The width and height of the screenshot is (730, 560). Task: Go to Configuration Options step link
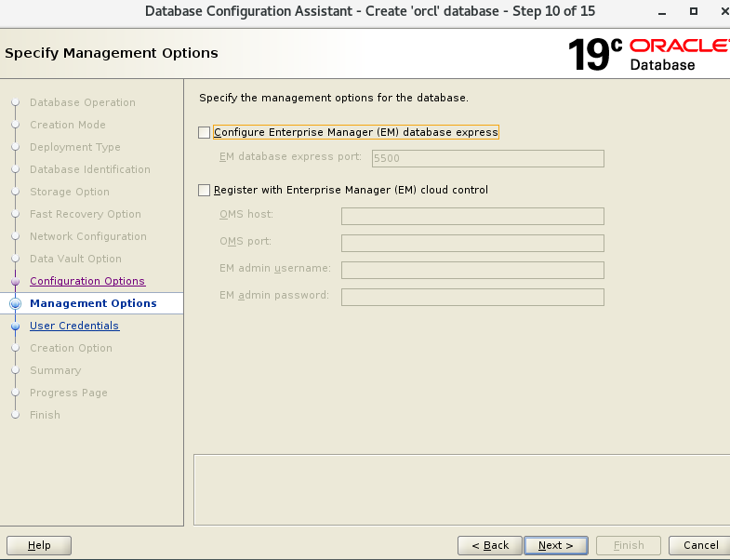click(x=87, y=281)
